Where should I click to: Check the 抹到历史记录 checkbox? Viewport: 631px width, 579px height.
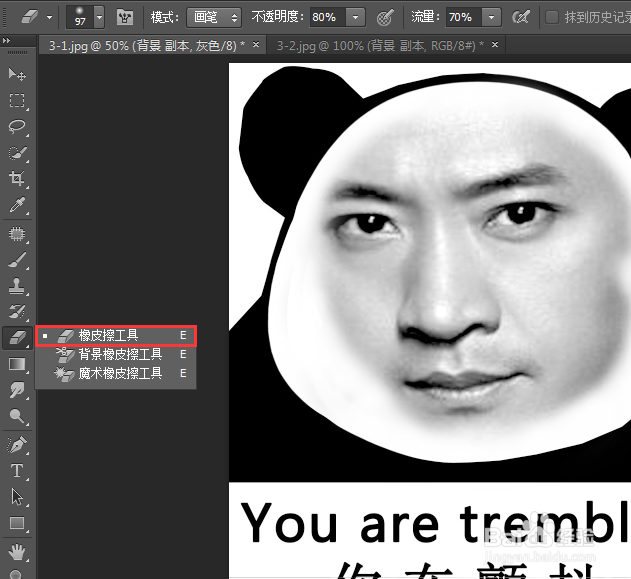[551, 17]
